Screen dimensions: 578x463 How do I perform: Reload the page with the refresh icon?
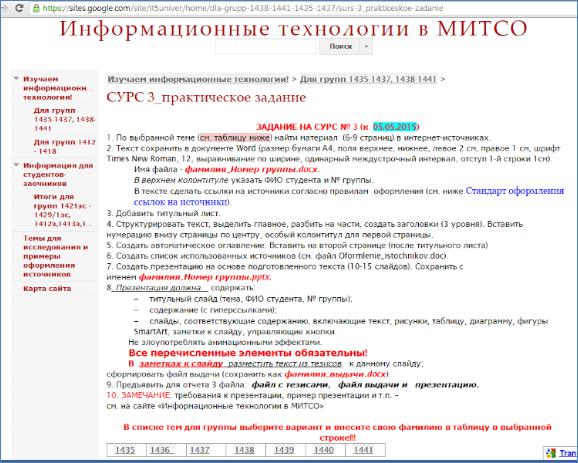click(x=20, y=7)
